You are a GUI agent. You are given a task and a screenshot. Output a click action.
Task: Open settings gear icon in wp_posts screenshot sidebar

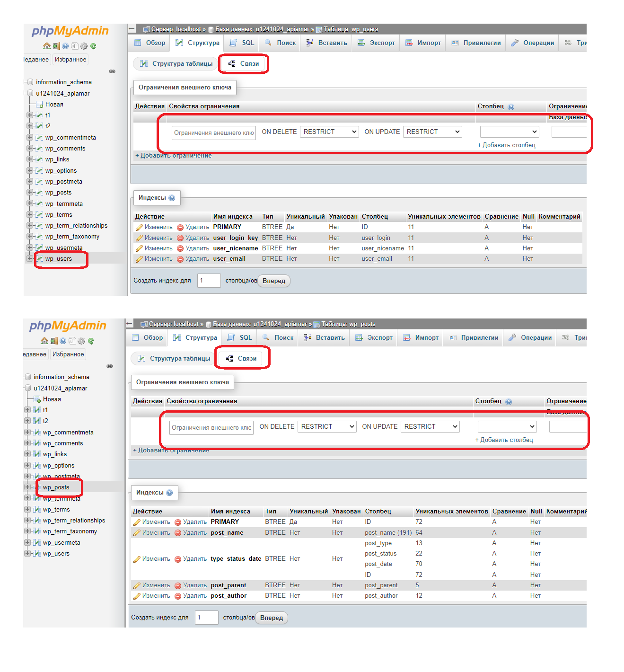[x=81, y=341]
